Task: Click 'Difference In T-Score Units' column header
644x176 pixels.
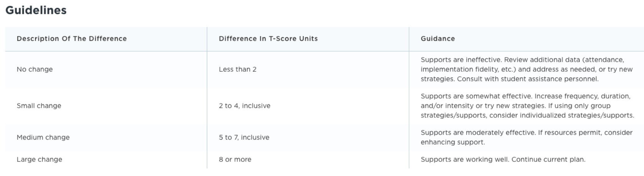Action: pos(268,39)
